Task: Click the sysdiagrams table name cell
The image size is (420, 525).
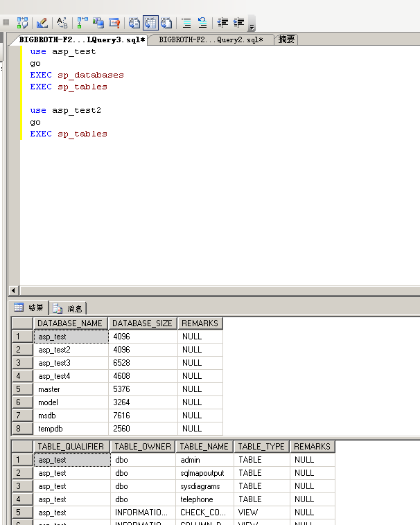Action: pos(204,486)
